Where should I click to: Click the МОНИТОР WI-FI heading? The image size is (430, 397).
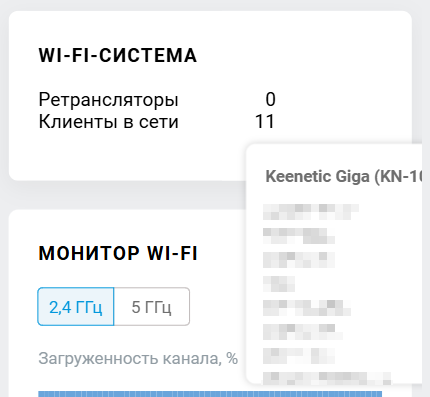pos(118,253)
